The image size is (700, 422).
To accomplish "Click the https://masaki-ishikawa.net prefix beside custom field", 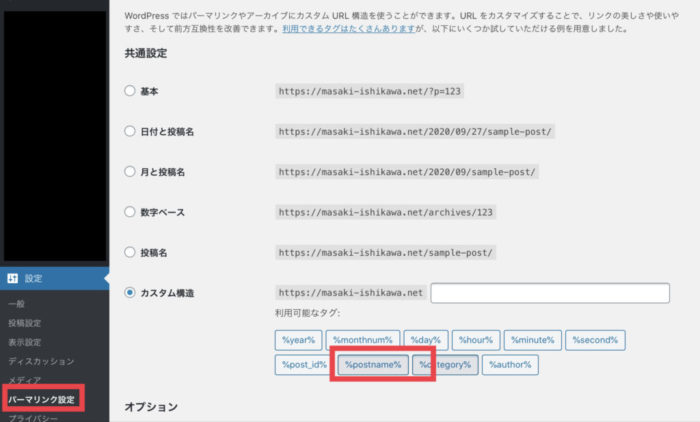I will (350, 293).
